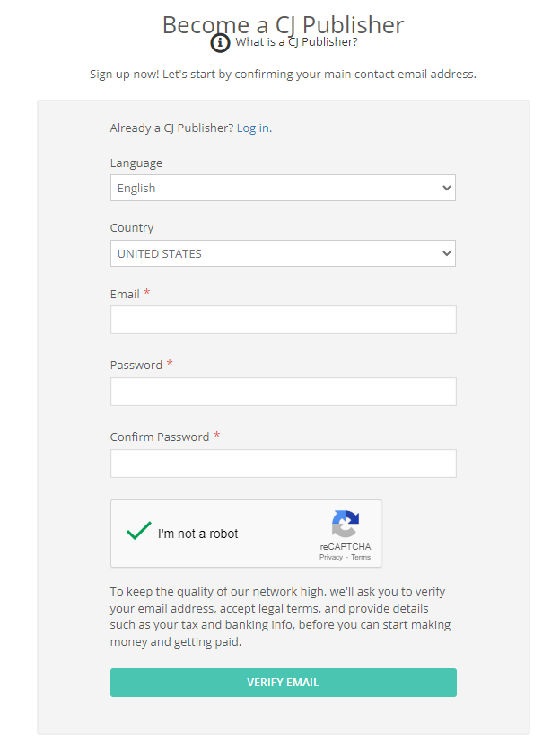Image resolution: width=560 pixels, height=750 pixels.
Task: Open the Language dropdown showing English
Action: coord(283,188)
